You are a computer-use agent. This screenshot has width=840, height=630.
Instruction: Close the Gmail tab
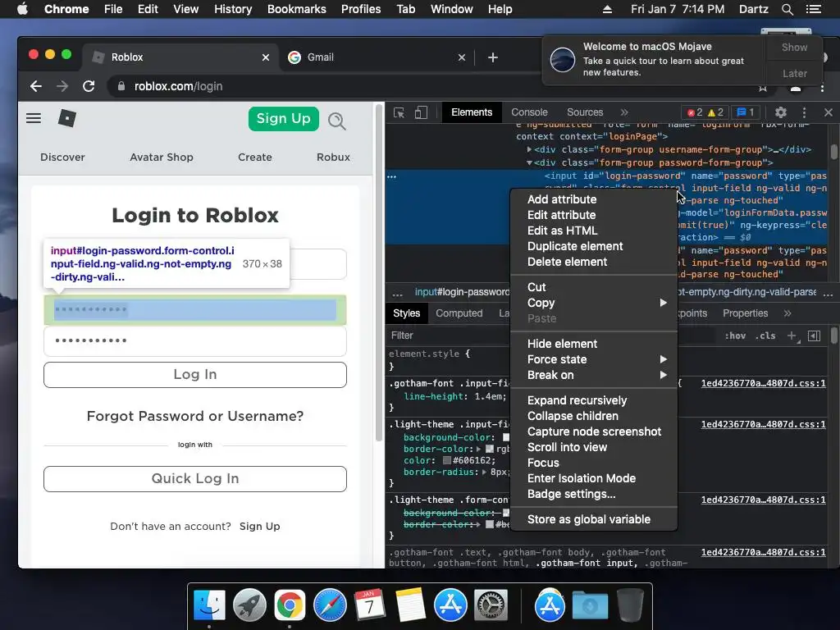click(462, 57)
